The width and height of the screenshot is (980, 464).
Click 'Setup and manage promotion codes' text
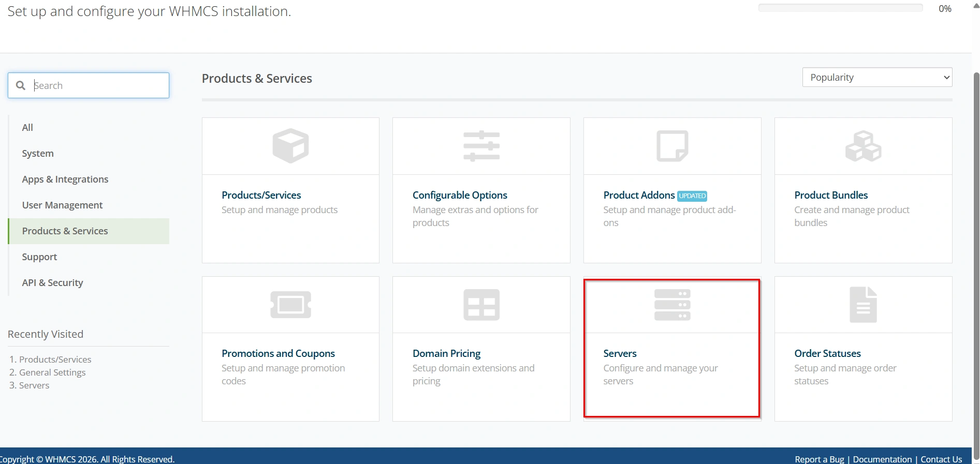point(283,375)
